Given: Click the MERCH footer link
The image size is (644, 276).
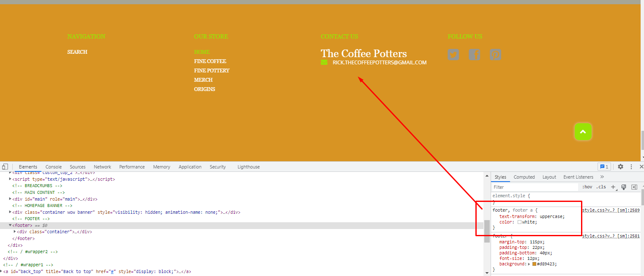Looking at the screenshot, I should pyautogui.click(x=203, y=80).
